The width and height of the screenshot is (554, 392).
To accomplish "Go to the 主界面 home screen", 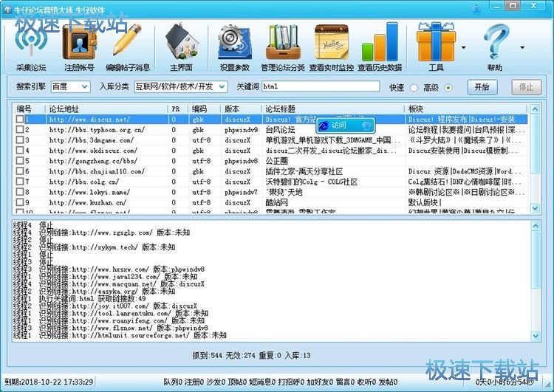I will 181,47.
